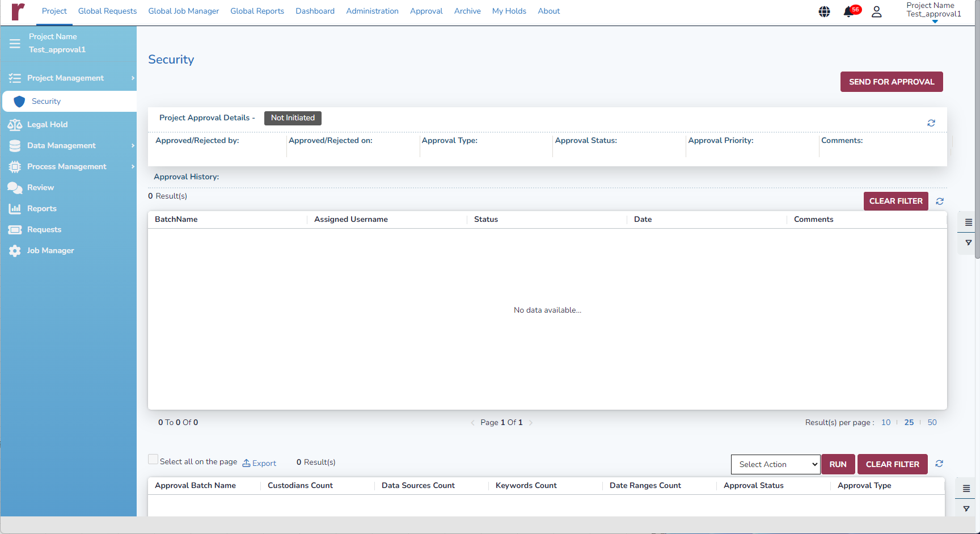
Task: Expand Process Management submenu chevron
Action: point(133,167)
